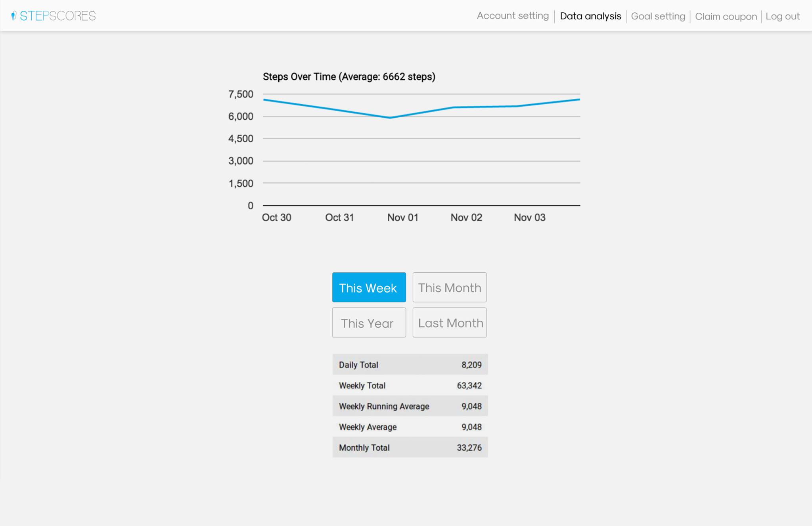
Task: Open Goal setting page
Action: (658, 16)
